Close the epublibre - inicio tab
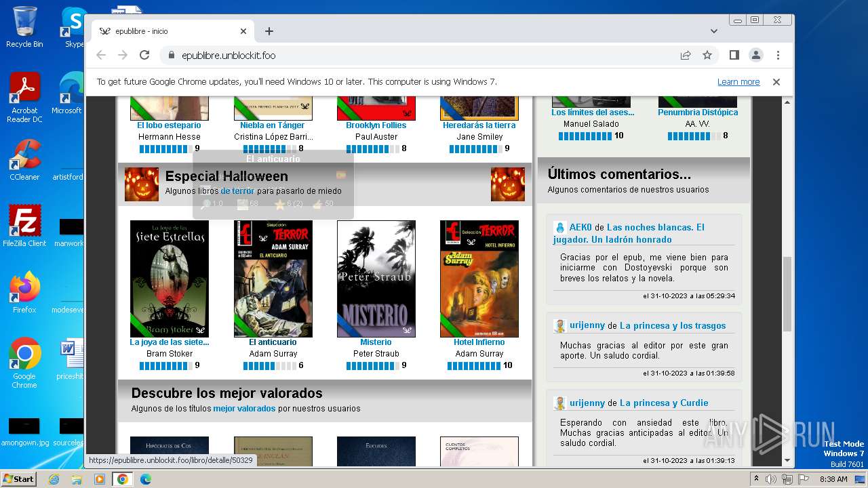This screenshot has width=868, height=488. pos(243,31)
